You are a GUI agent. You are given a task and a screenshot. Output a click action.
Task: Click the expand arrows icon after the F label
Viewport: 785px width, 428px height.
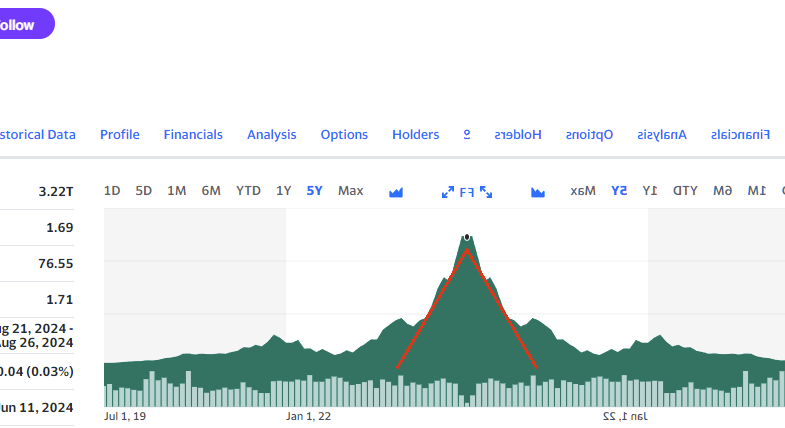coord(486,192)
